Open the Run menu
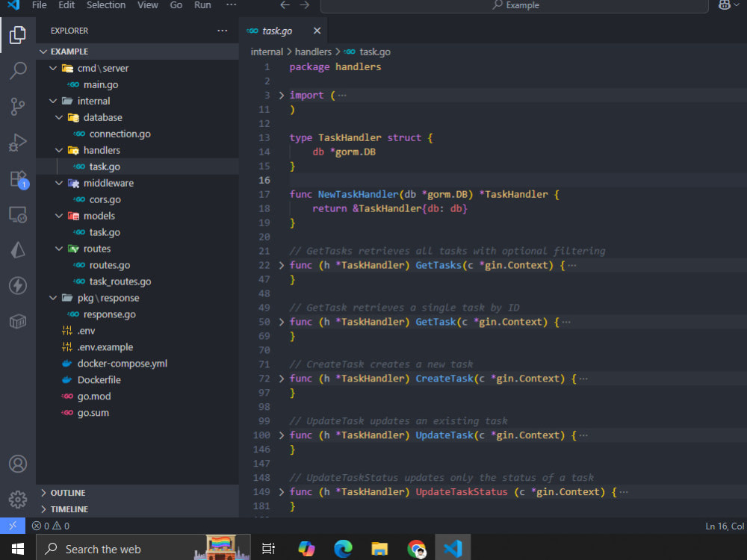 (202, 5)
